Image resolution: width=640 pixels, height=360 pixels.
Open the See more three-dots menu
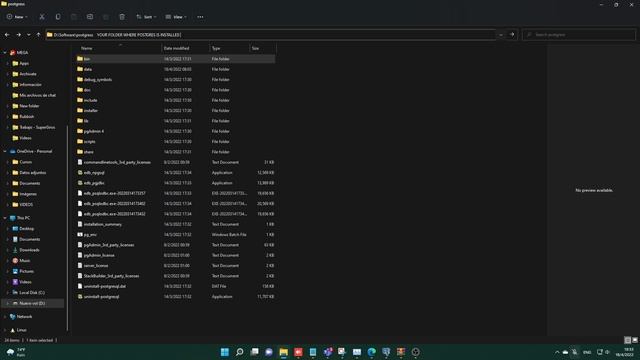pyautogui.click(x=200, y=17)
